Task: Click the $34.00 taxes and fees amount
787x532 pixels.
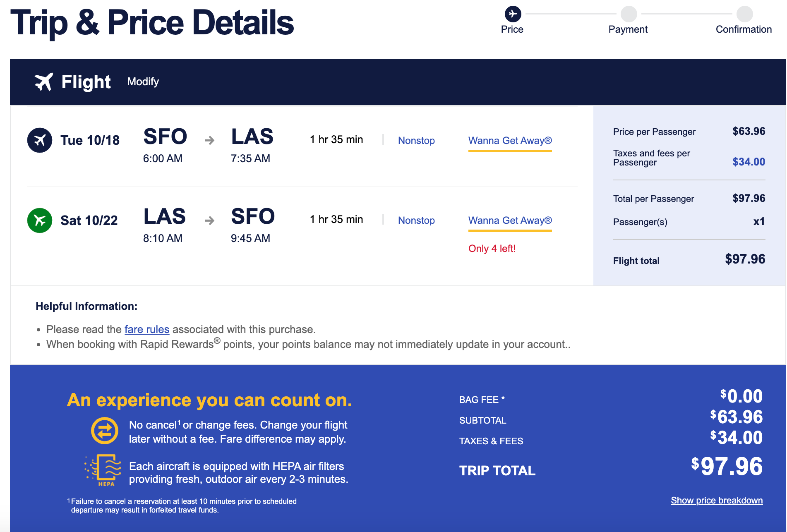Action: point(749,162)
